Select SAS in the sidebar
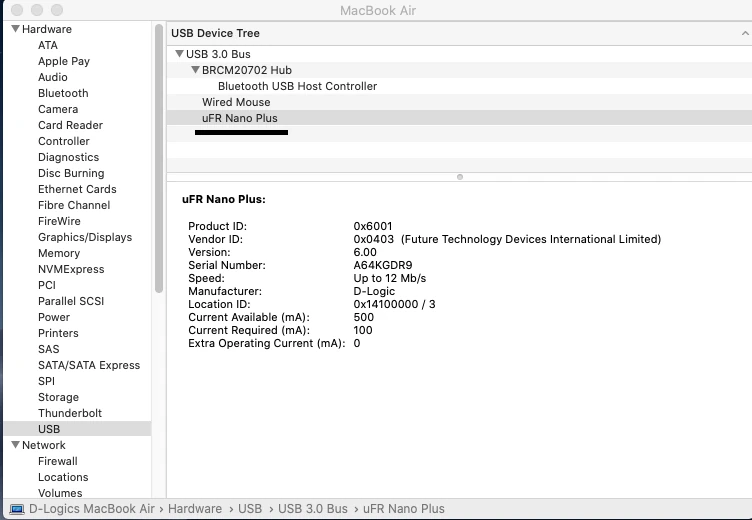The width and height of the screenshot is (752, 520). click(49, 349)
